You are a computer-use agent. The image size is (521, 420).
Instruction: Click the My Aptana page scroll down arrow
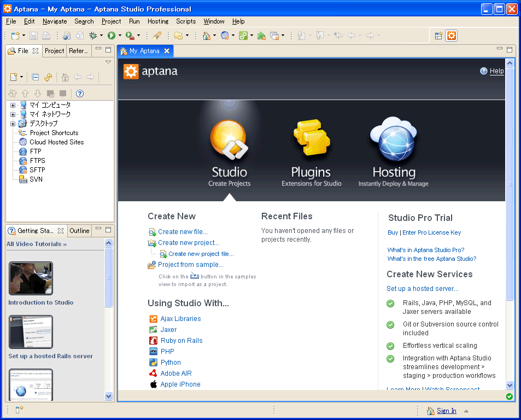510,385
